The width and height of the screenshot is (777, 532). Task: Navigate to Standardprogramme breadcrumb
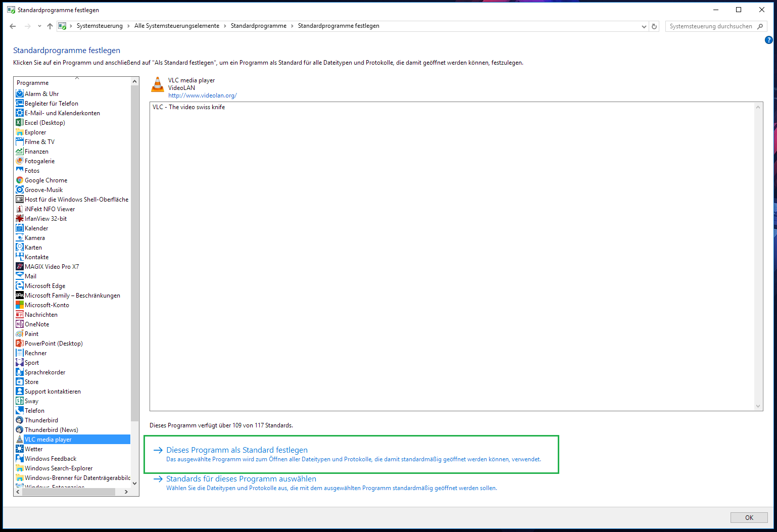tap(259, 26)
